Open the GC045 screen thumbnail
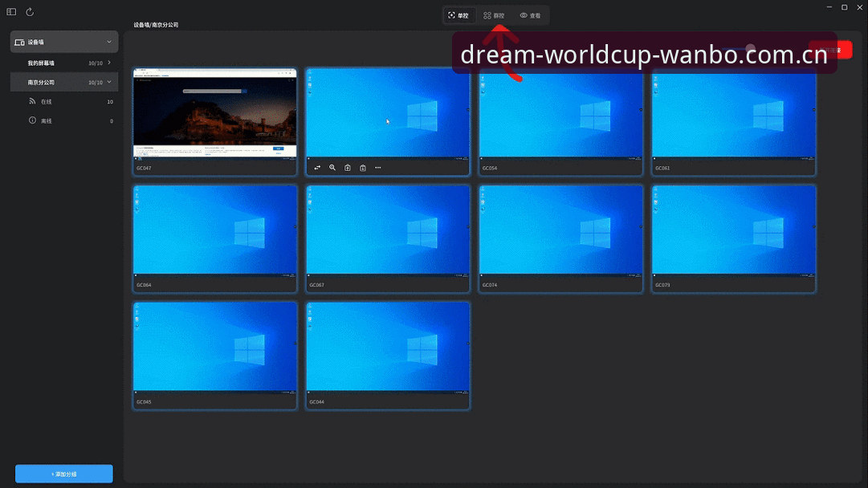This screenshot has height=488, width=868. pos(214,348)
